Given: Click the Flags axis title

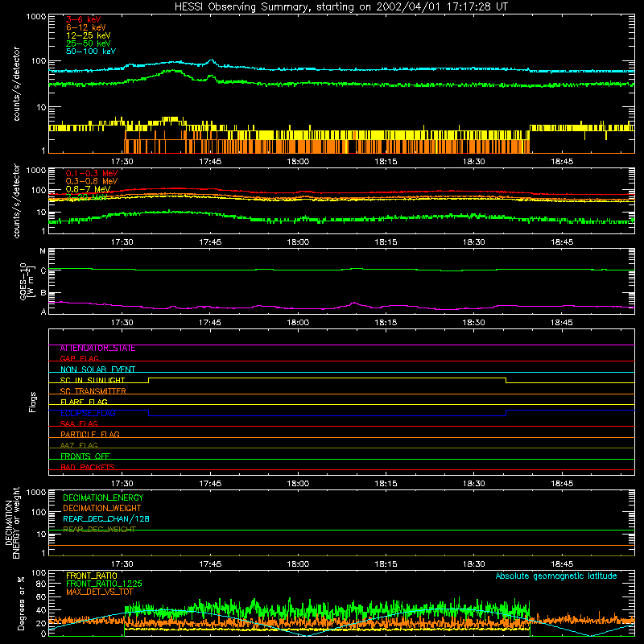Looking at the screenshot, I should (x=33, y=402).
